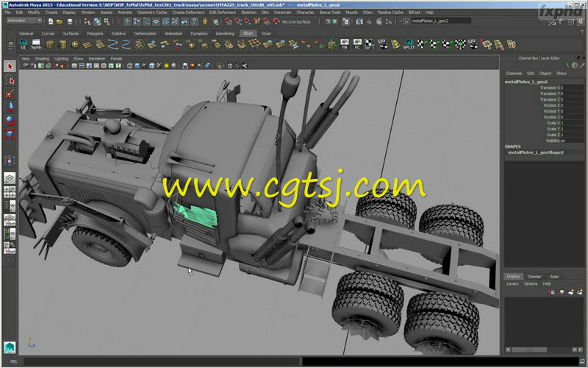Pick the Paint Selection tool

point(10,93)
